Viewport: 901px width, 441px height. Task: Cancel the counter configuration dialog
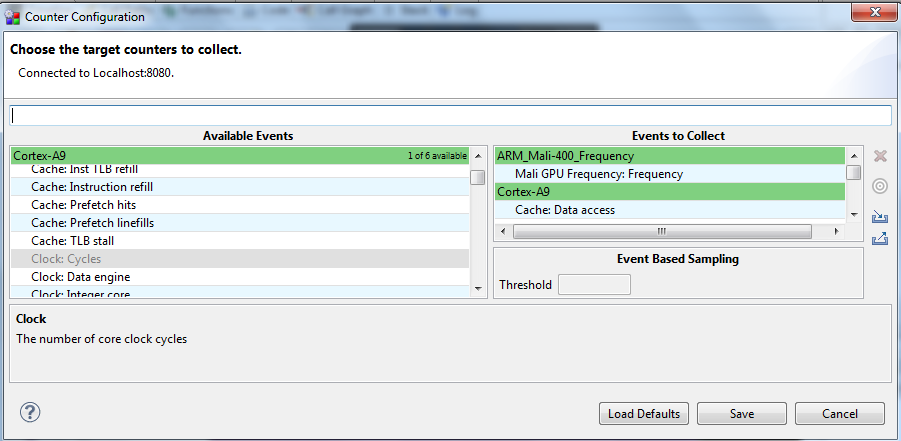click(840, 414)
